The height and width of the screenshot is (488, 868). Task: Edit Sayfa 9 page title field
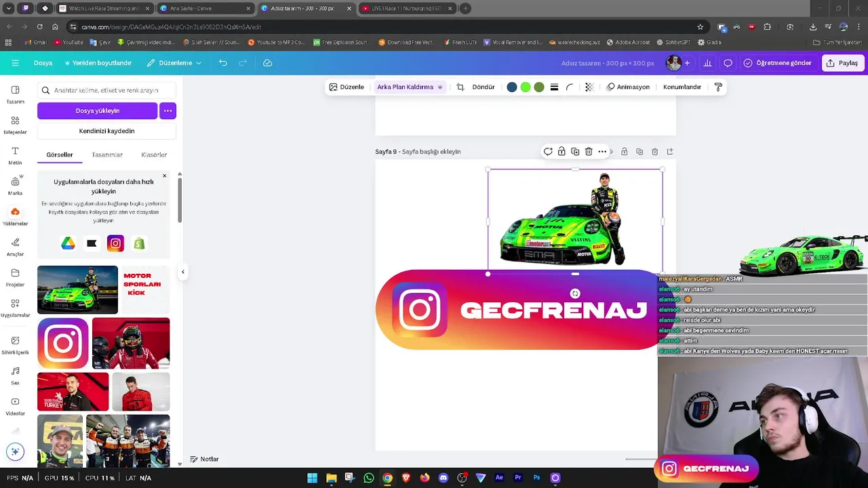[x=431, y=152]
